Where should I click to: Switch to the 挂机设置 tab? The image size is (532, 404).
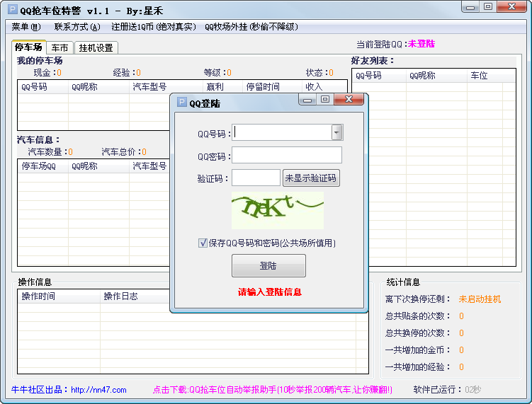tap(96, 48)
